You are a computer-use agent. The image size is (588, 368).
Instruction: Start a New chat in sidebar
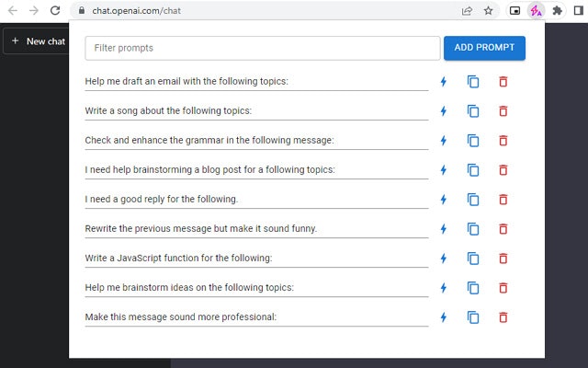tap(39, 41)
